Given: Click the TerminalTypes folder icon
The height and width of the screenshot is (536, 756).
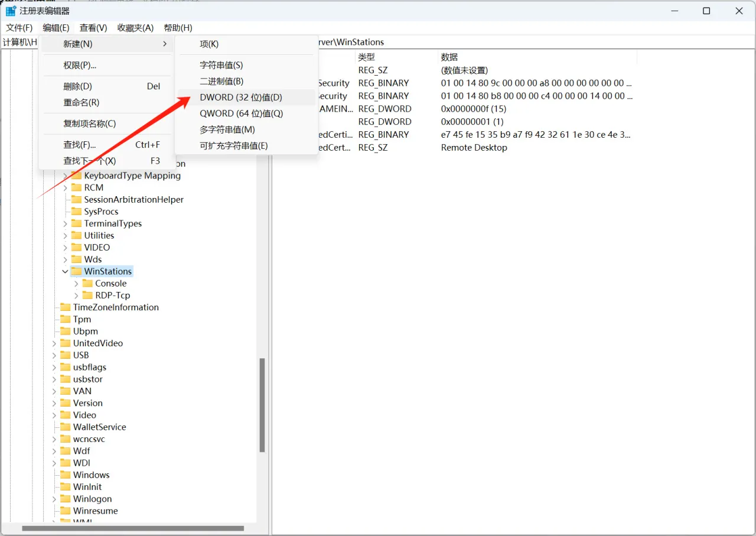Looking at the screenshot, I should tap(76, 223).
